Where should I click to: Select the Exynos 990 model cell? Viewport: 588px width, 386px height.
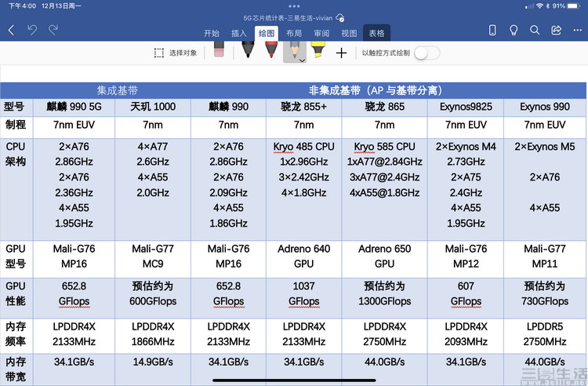(545, 107)
